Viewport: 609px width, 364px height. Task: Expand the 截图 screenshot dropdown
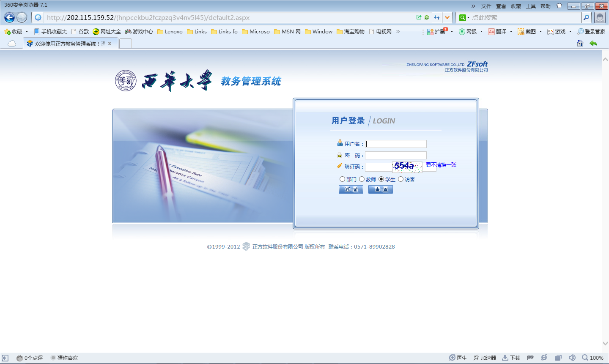coord(540,32)
